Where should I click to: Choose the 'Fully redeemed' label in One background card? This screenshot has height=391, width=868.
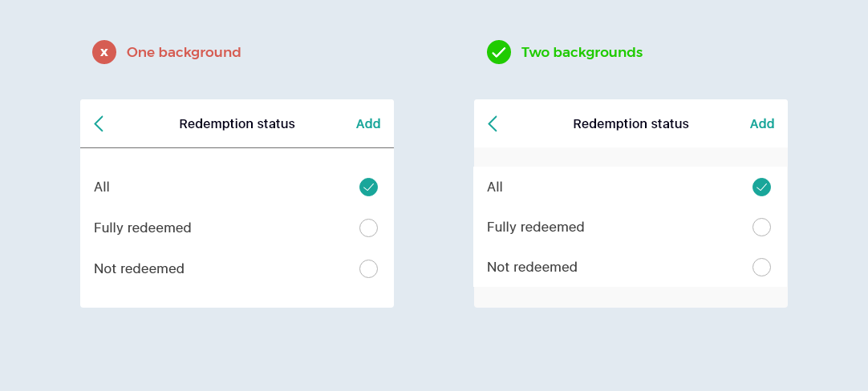point(143,228)
